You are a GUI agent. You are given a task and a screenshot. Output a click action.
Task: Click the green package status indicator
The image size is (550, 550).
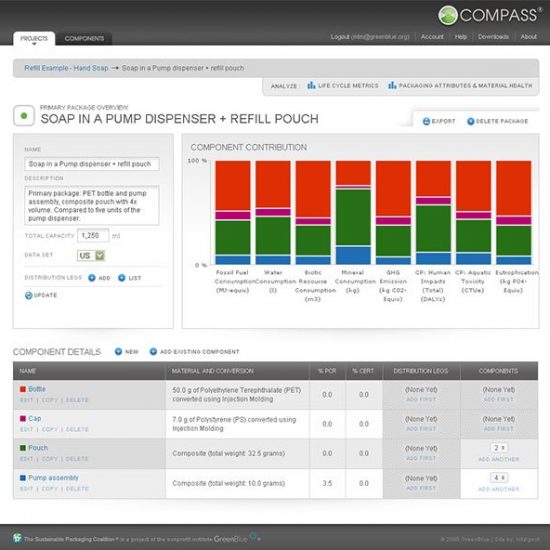24,116
